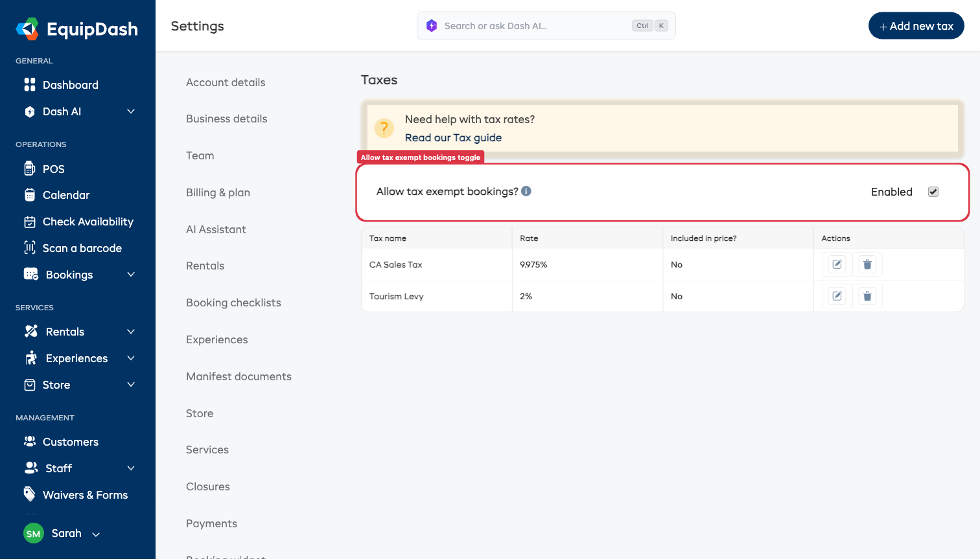Open Booking checklists settings
980x559 pixels.
233,302
